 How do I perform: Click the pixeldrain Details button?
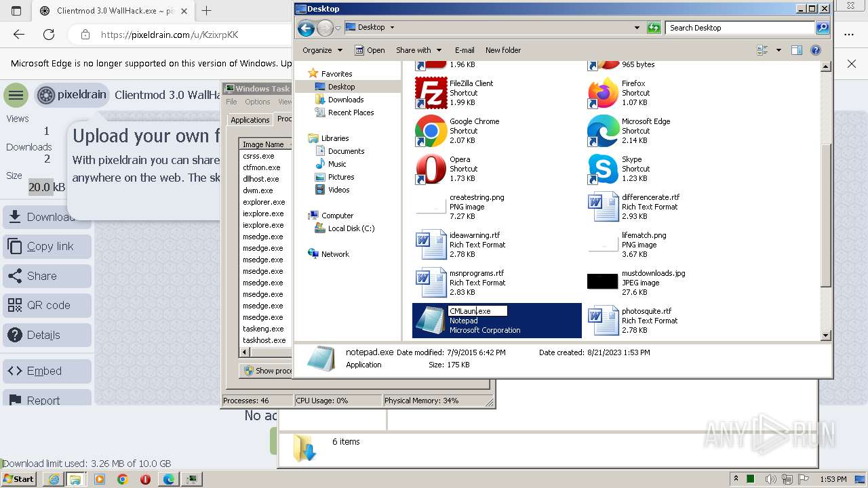point(47,335)
